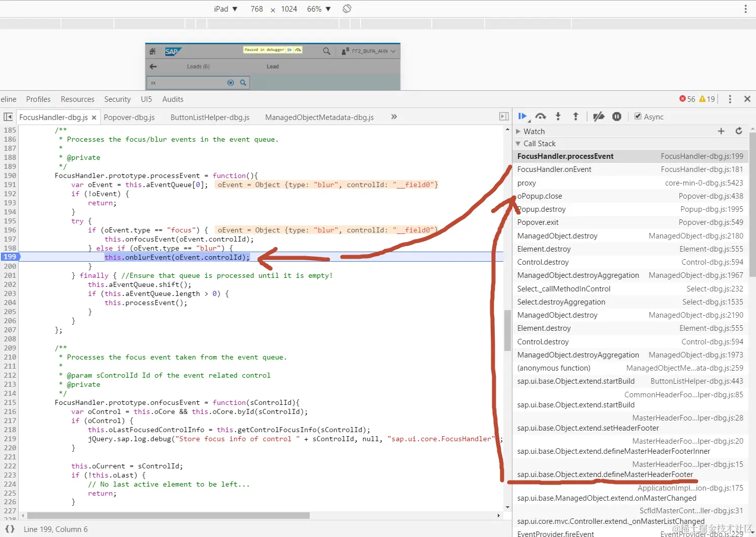Click the warning count indicator 19

(707, 99)
